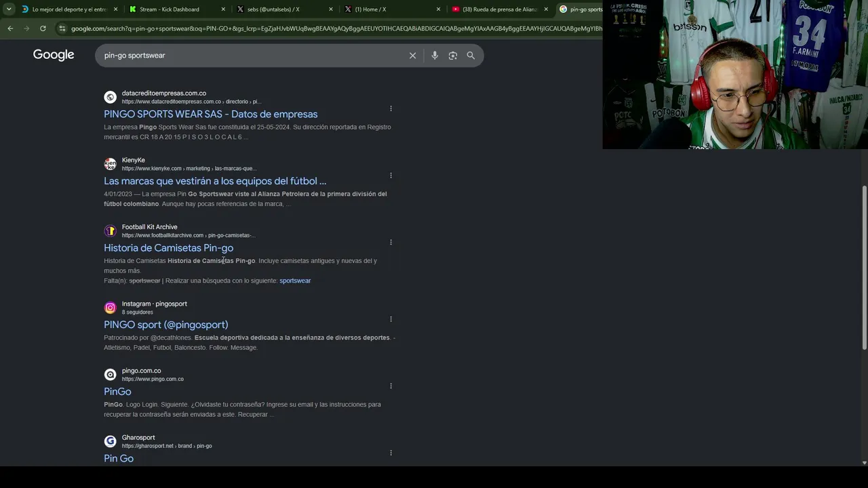Click the browser back arrow
This screenshot has width=868, height=488.
click(x=10, y=28)
